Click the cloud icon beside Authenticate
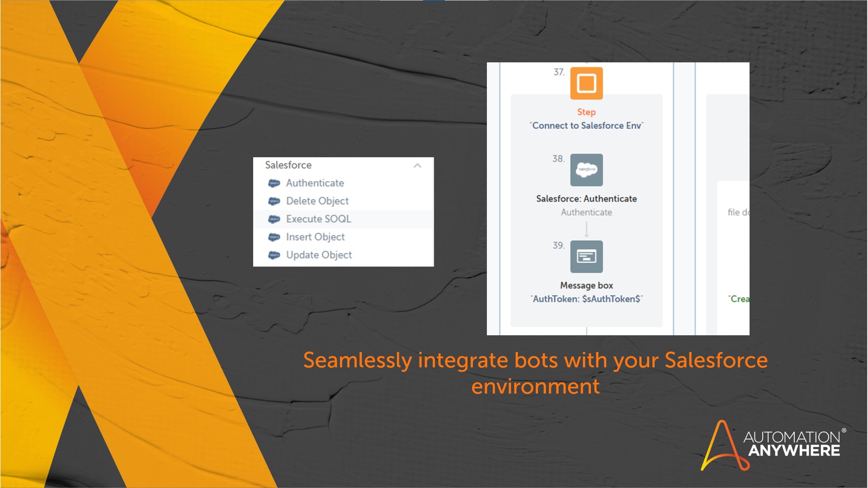This screenshot has width=868, height=488. pos(274,183)
